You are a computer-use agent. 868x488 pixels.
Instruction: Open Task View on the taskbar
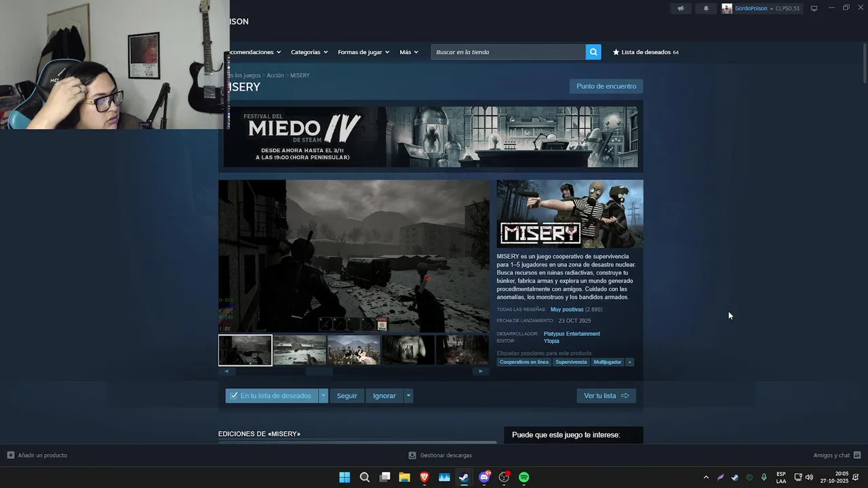(384, 477)
